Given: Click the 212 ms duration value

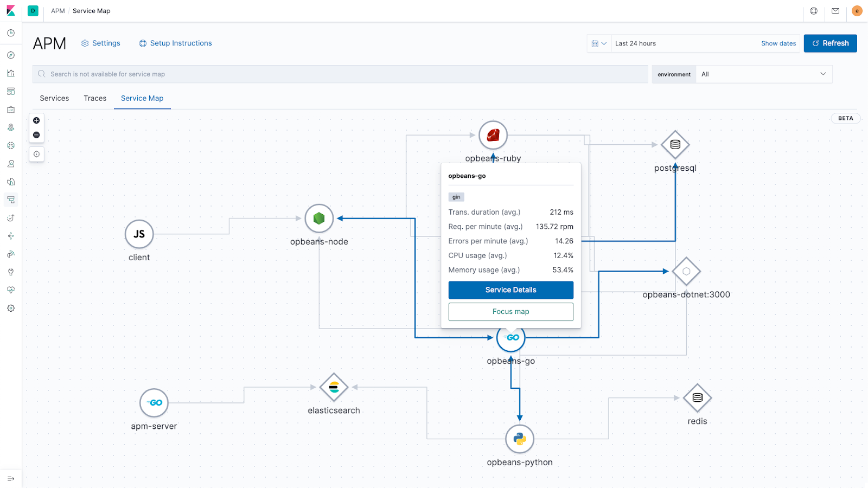Looking at the screenshot, I should click(561, 212).
